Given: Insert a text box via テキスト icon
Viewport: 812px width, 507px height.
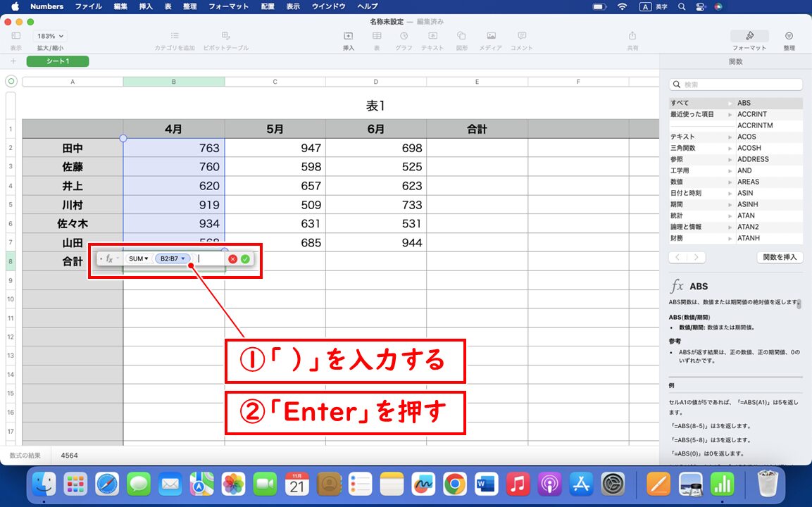Looking at the screenshot, I should 432,39.
